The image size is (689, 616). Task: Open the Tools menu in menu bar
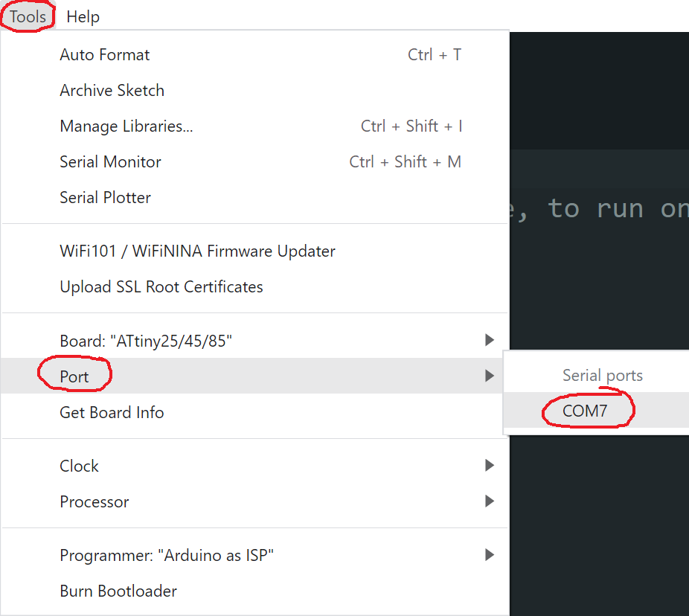coord(28,16)
